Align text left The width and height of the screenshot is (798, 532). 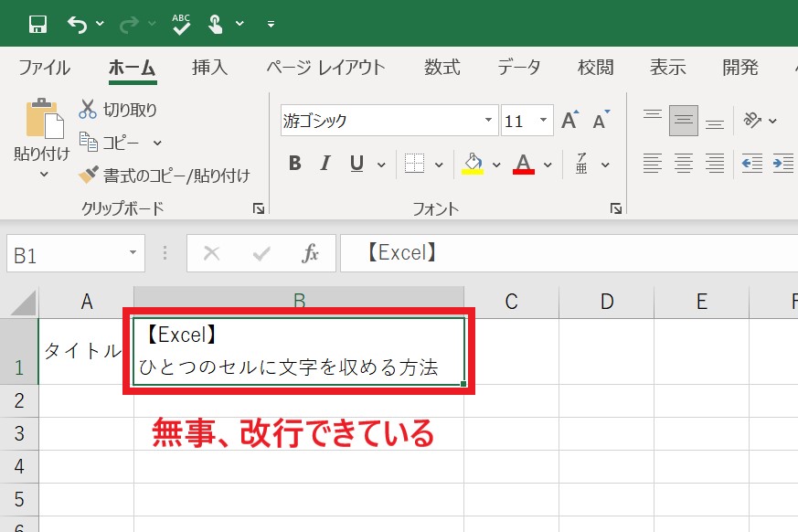653,164
